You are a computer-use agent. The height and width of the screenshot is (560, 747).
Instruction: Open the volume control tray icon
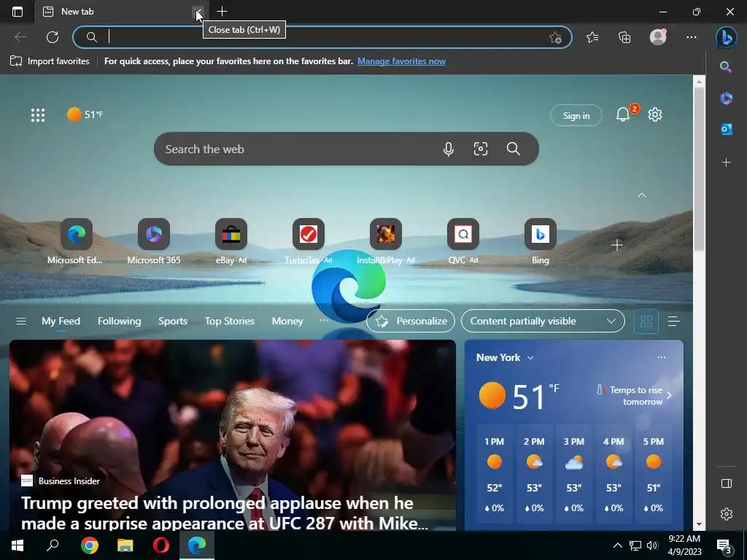pyautogui.click(x=652, y=545)
